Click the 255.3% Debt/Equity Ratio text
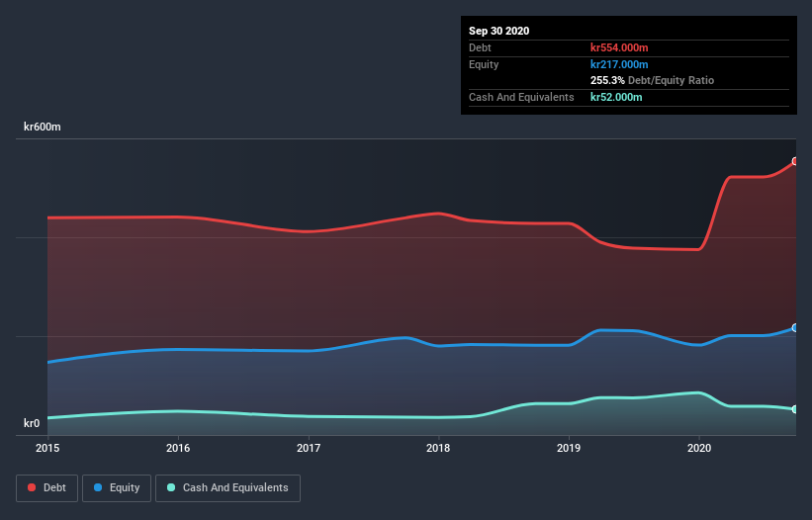 point(652,80)
